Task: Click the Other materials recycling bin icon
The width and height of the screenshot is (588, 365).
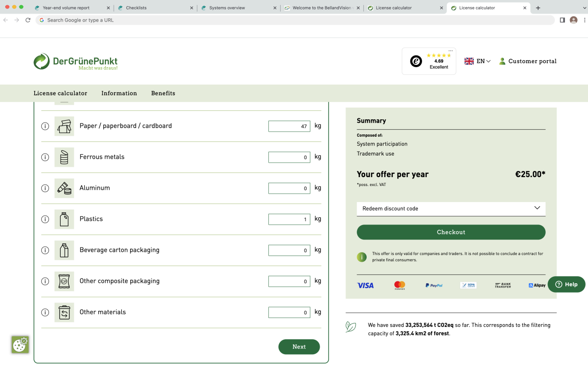Action: (x=64, y=312)
